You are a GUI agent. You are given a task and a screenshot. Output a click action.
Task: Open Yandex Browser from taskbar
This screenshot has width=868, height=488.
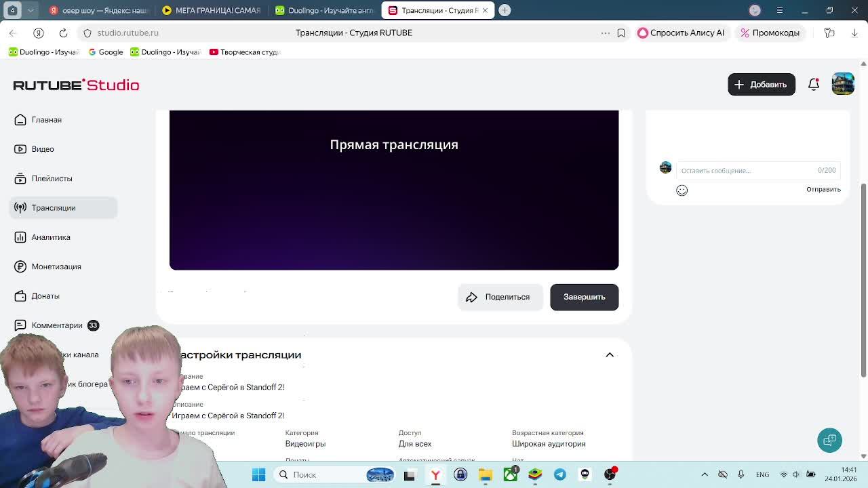click(435, 474)
